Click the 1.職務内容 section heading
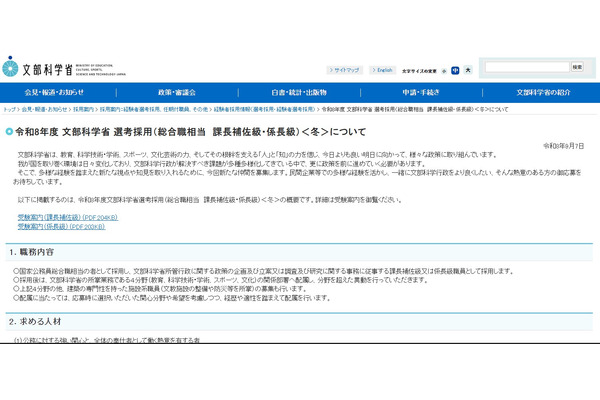This screenshot has width=600, height=400. tap(31, 252)
